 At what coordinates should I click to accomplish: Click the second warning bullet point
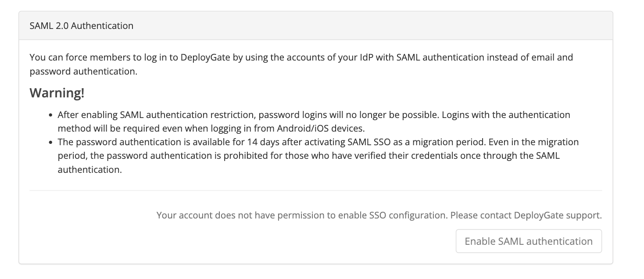point(318,155)
